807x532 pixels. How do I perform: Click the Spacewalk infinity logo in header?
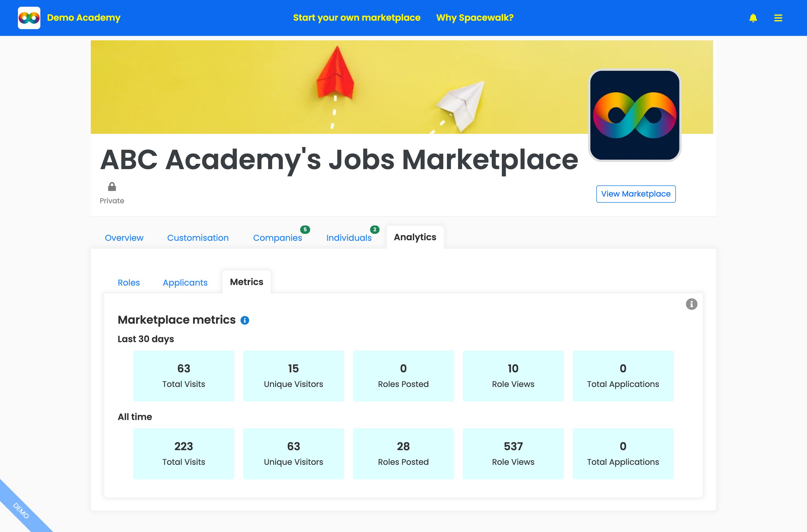(29, 18)
